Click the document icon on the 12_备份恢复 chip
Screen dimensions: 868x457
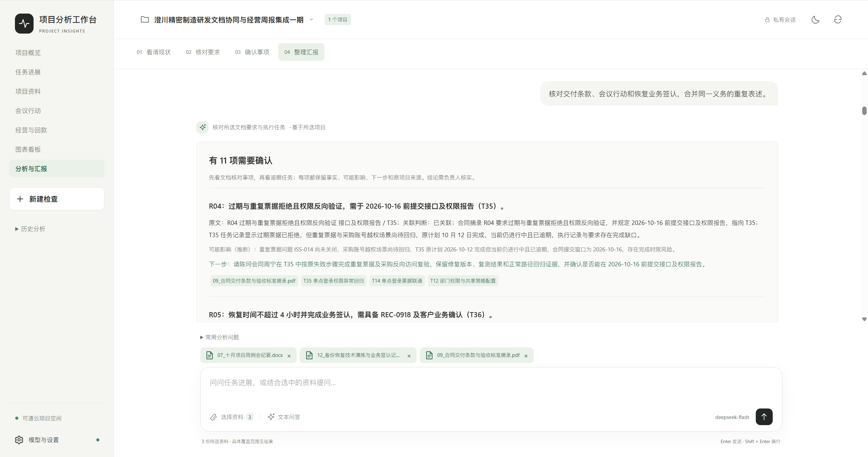[x=309, y=355]
